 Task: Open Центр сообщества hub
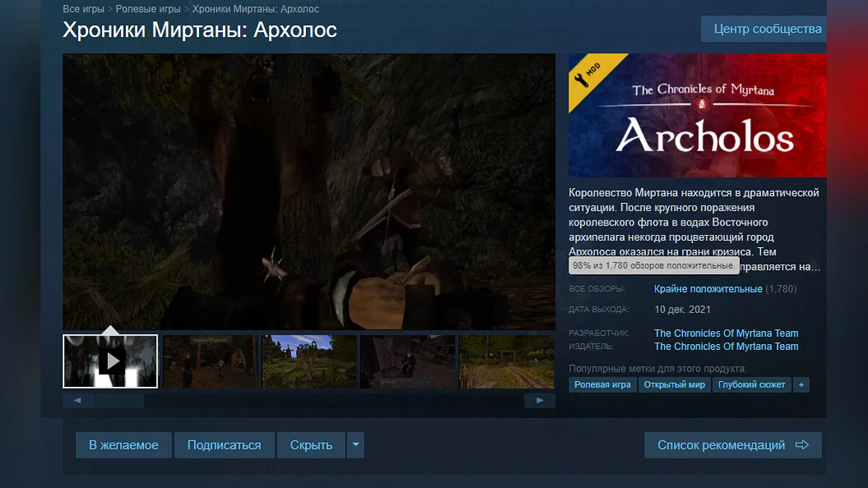point(767,29)
